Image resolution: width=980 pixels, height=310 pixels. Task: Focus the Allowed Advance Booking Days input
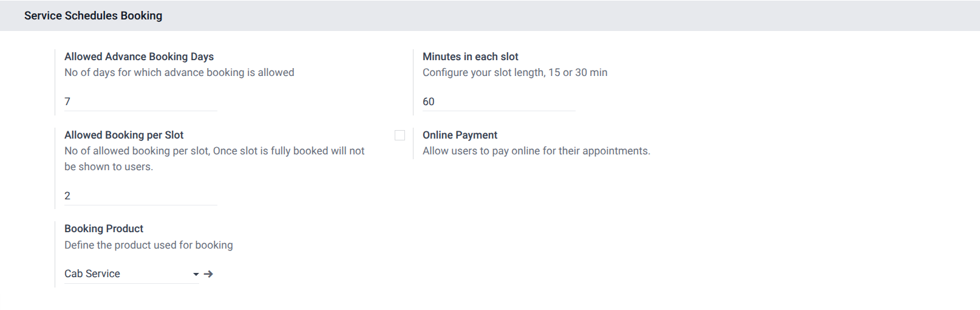point(140,102)
